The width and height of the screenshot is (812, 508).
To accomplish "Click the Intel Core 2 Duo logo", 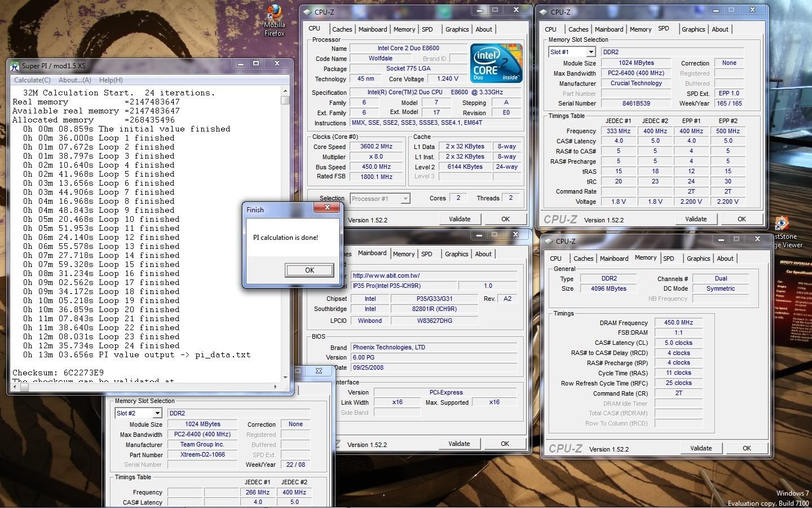I will [496, 63].
